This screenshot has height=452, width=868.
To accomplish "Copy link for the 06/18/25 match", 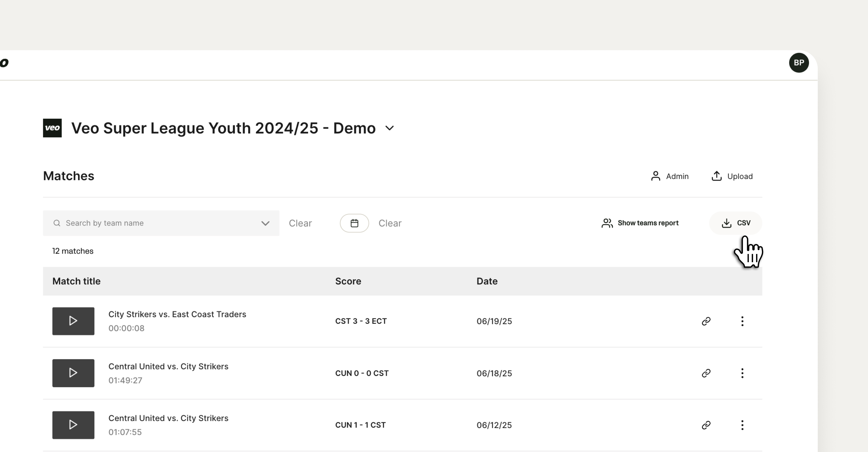I will coord(706,373).
